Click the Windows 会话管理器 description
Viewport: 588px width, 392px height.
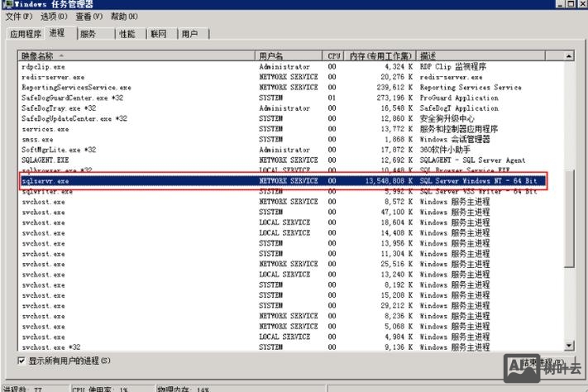455,139
